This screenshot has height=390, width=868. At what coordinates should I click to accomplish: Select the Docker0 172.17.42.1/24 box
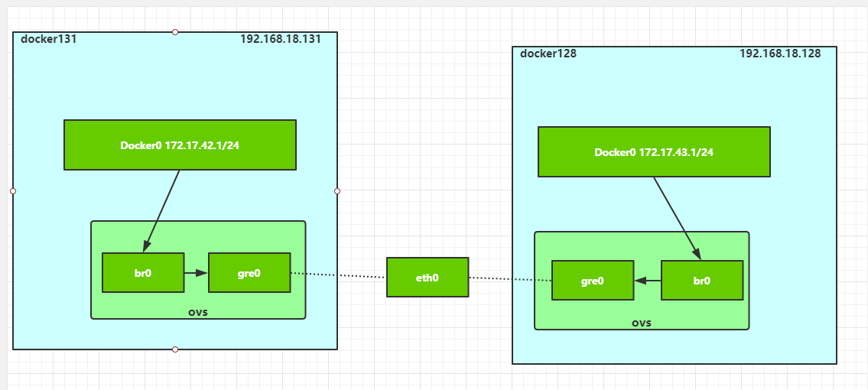click(x=180, y=145)
